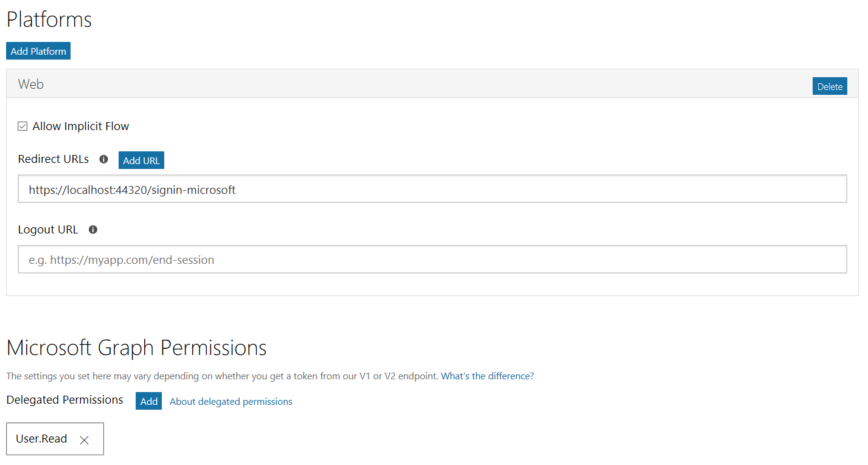Open the About delegated permissions link
Image resolution: width=868 pixels, height=465 pixels.
pos(231,402)
